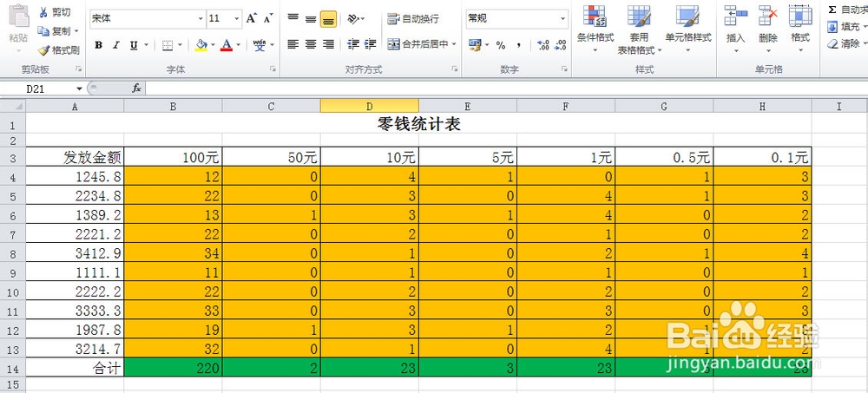Increase font size with large A
Image resolution: width=868 pixels, height=393 pixels.
pyautogui.click(x=252, y=18)
